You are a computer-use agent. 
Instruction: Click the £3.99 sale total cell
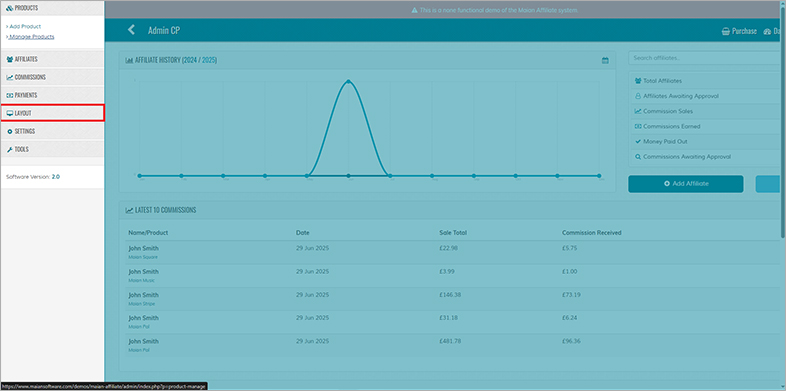point(447,271)
